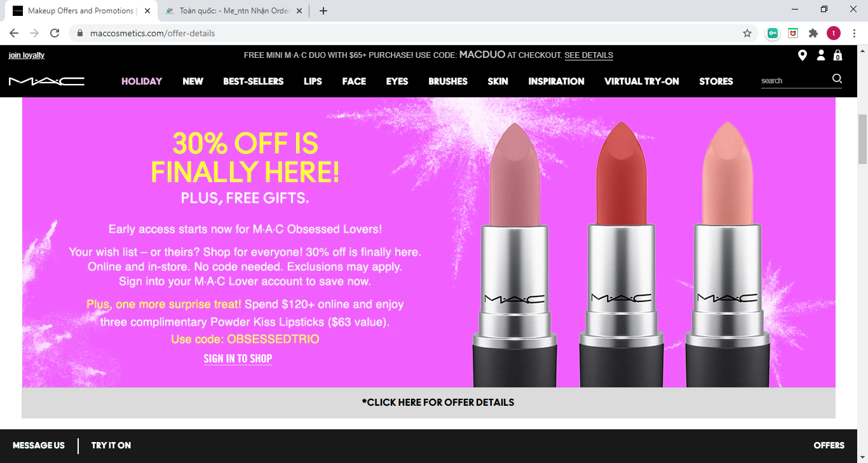The height and width of the screenshot is (463, 868).
Task: Reload the page
Action: click(55, 33)
